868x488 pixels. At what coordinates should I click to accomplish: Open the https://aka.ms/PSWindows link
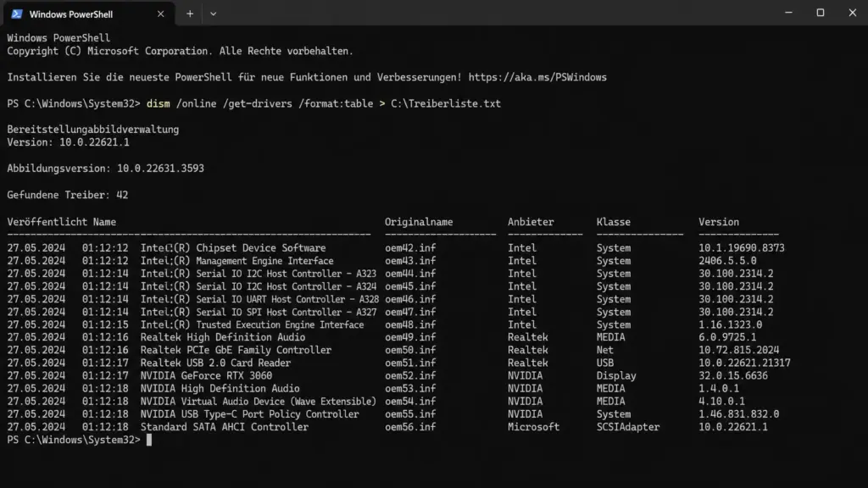537,77
